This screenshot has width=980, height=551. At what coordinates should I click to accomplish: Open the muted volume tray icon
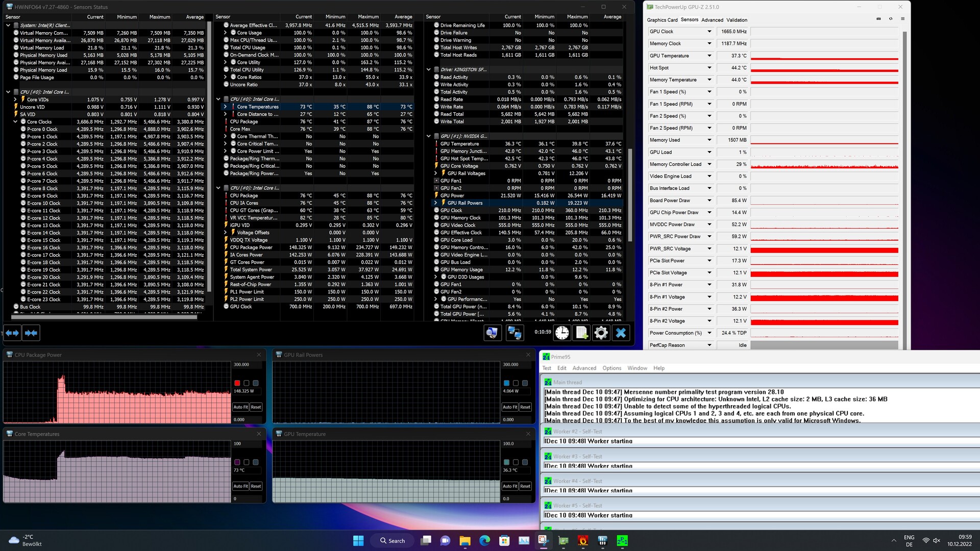[x=937, y=540]
